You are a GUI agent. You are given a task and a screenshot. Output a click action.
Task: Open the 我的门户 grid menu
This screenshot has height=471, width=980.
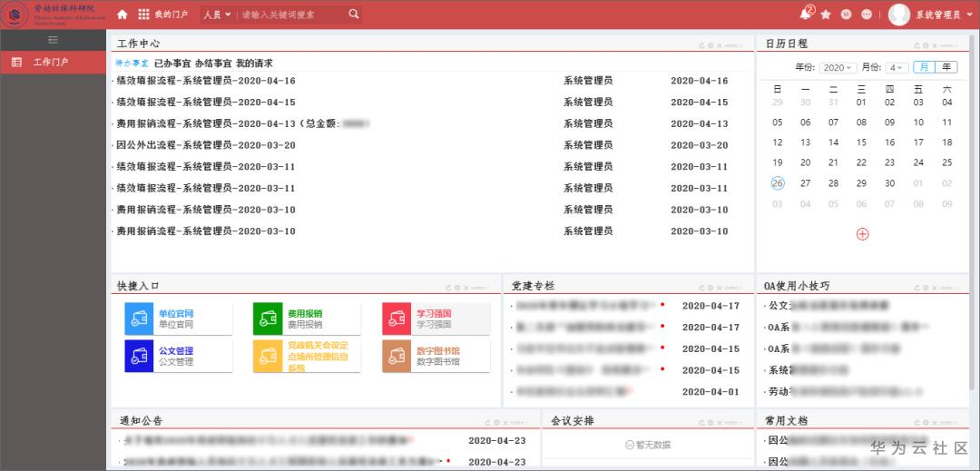pos(143,15)
